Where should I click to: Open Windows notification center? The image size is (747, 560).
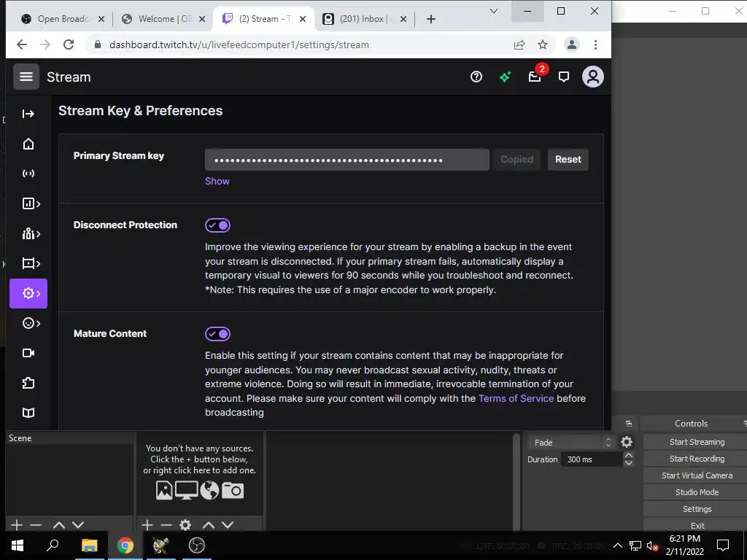723,545
